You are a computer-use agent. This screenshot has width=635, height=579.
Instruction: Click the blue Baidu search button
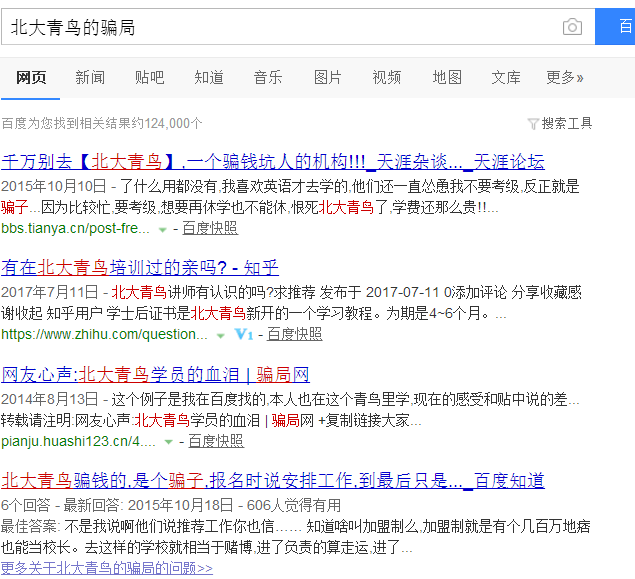615,27
